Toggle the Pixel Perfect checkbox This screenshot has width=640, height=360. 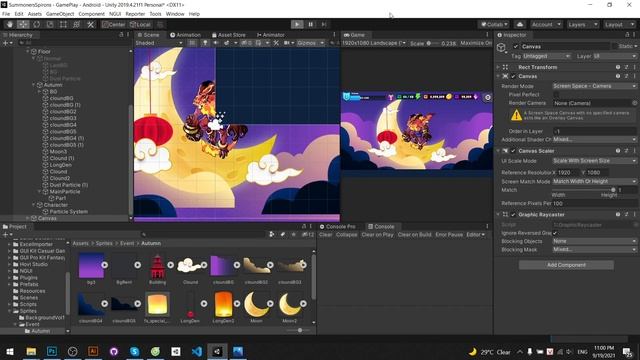click(556, 95)
